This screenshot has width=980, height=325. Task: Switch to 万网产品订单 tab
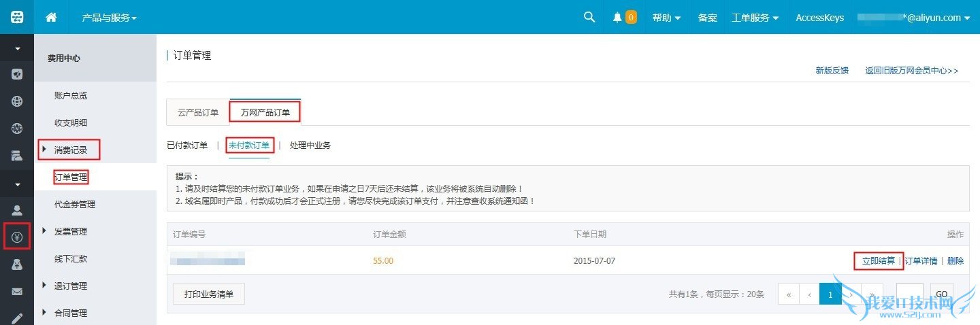265,112
